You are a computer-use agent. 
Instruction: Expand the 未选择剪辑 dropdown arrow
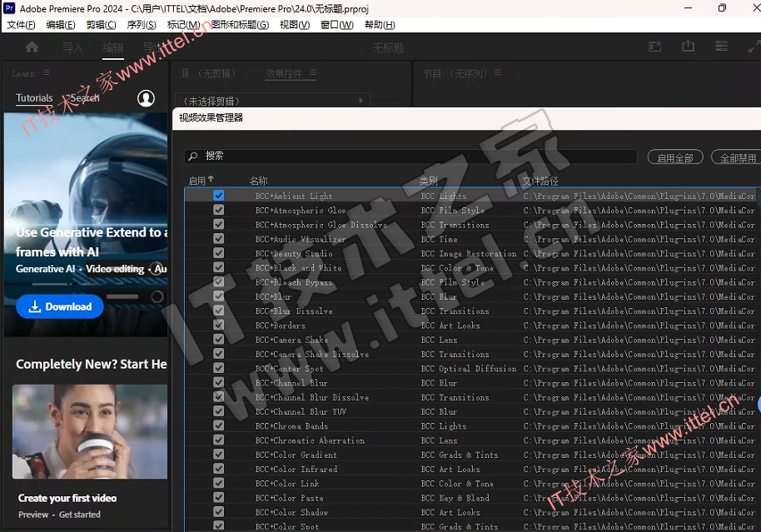click(361, 101)
